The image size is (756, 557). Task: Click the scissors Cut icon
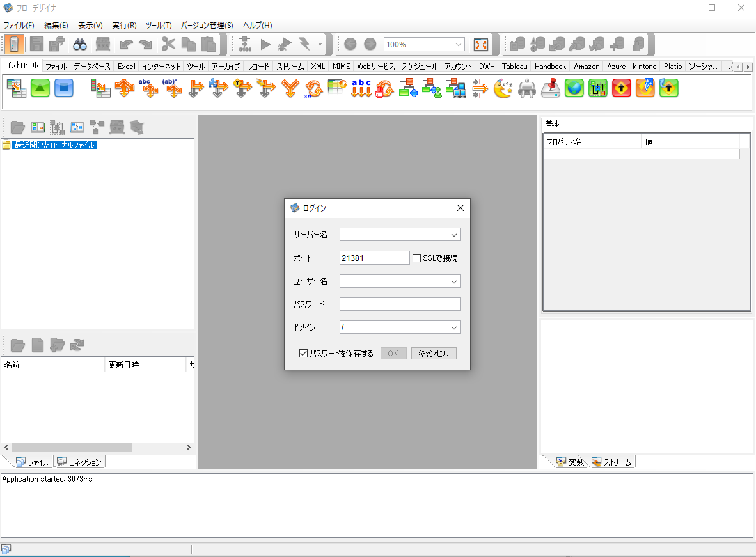168,44
